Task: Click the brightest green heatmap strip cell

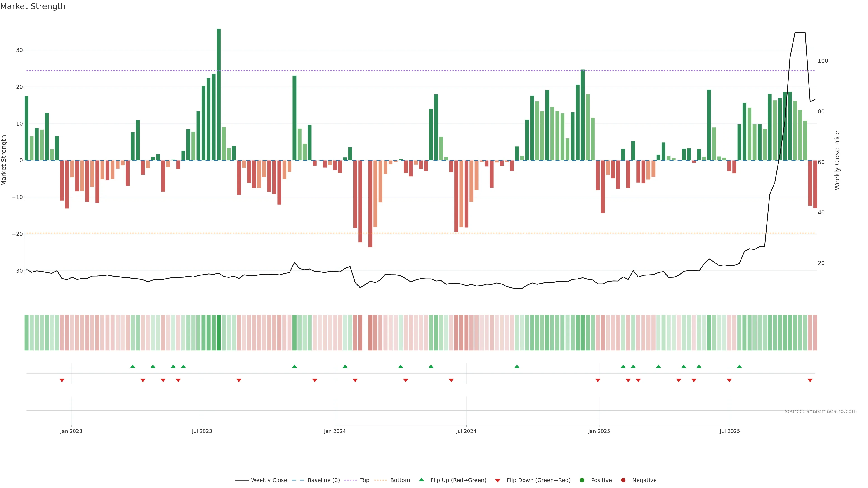Action: tap(219, 332)
